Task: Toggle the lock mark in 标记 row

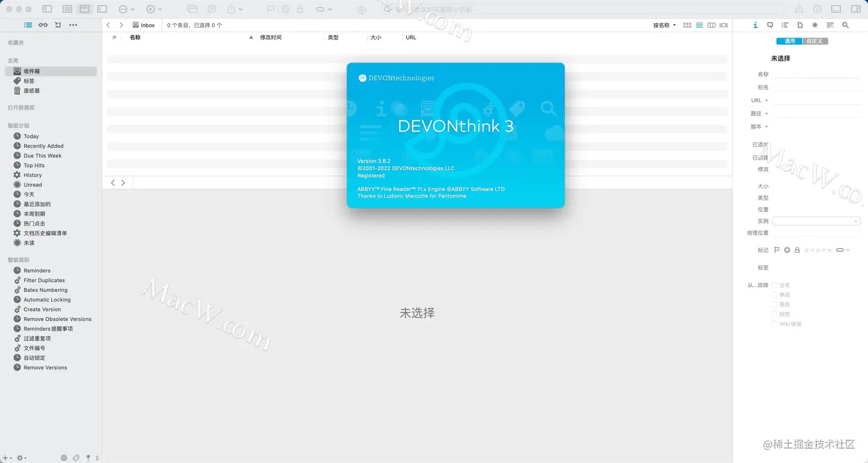Action: coord(797,250)
